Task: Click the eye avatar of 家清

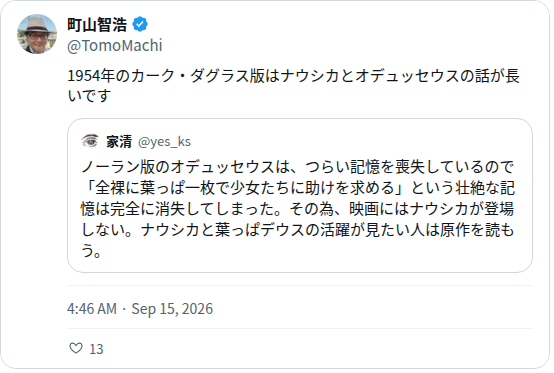Action: coord(90,141)
